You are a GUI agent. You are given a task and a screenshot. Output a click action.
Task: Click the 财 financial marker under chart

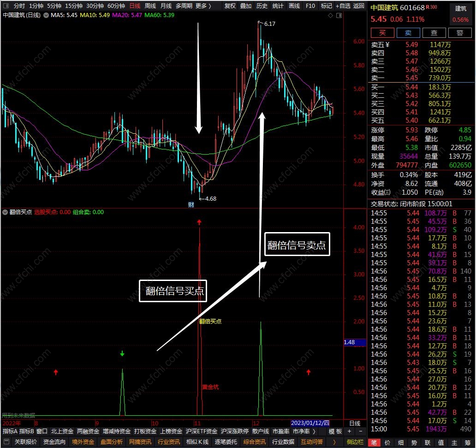pos(191,205)
